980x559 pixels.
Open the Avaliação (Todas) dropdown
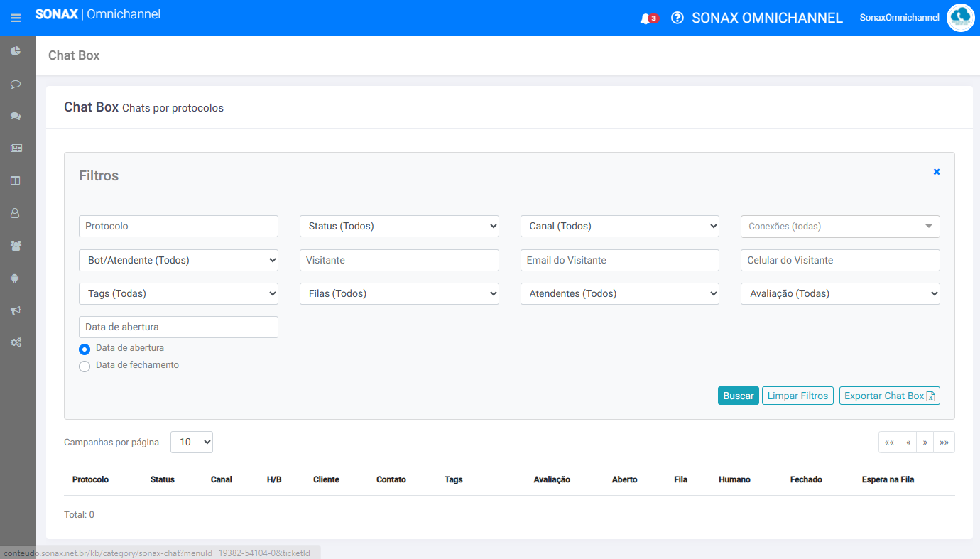click(x=840, y=294)
